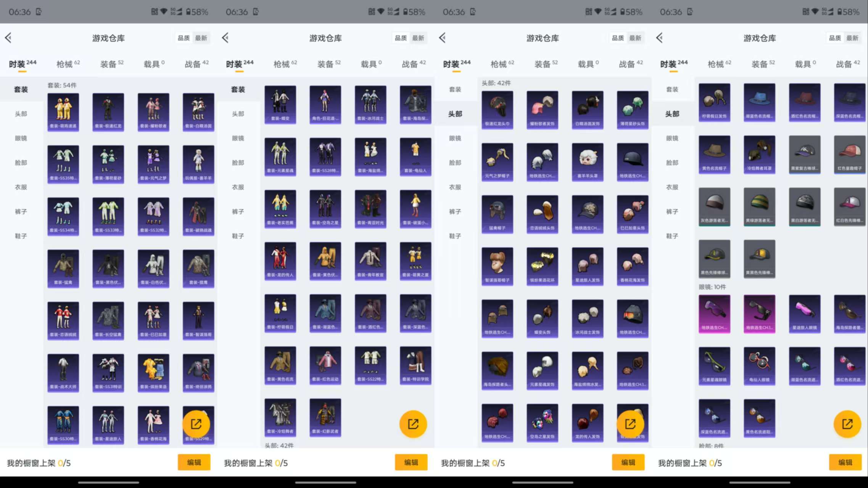The height and width of the screenshot is (488, 868).
Task: Tap the back arrow icon
Action: pyautogui.click(x=8, y=38)
